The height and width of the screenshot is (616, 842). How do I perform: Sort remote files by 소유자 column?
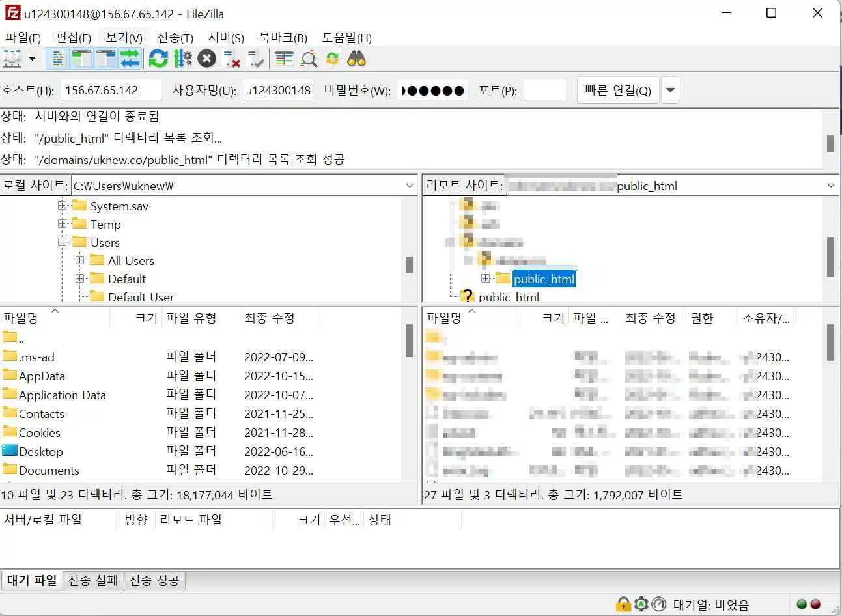point(766,318)
